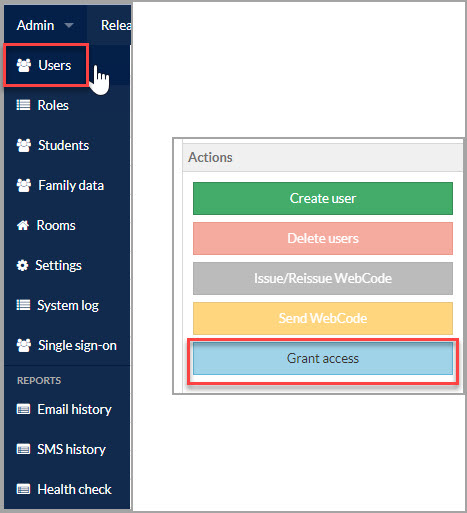Click the green Create user button

pos(323,198)
